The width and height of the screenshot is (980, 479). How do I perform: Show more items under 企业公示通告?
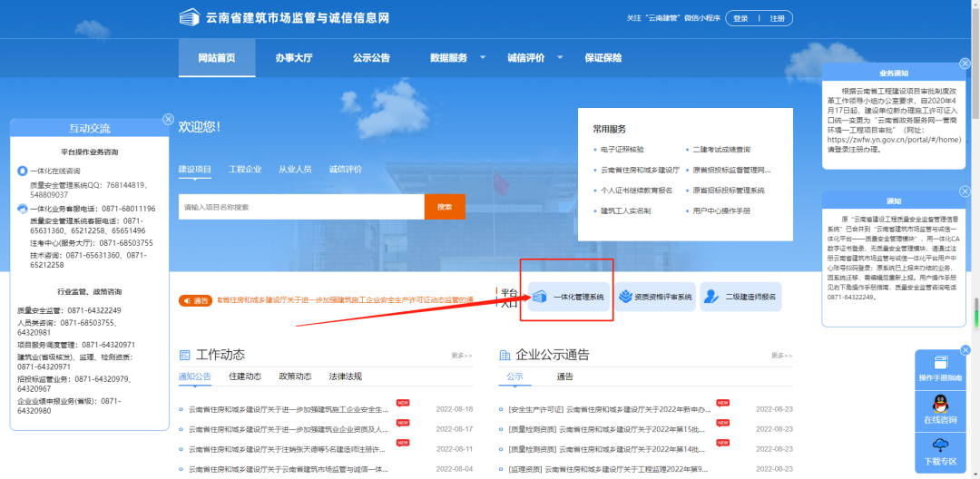[780, 356]
